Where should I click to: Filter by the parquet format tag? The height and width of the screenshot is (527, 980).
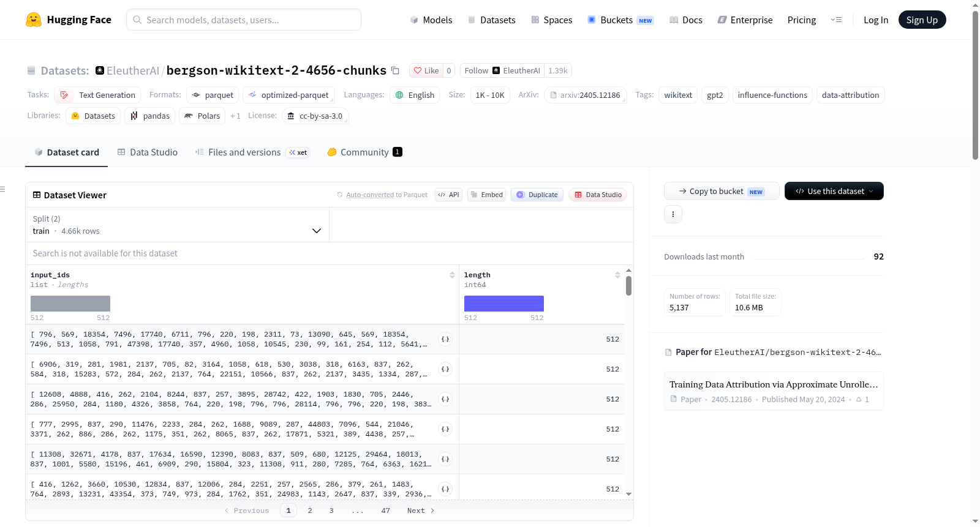[x=213, y=95]
